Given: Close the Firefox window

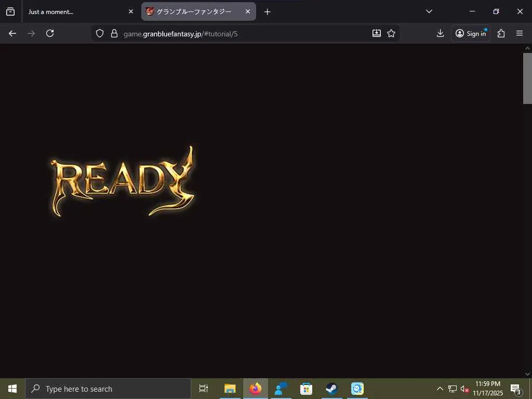Looking at the screenshot, I should point(520,11).
